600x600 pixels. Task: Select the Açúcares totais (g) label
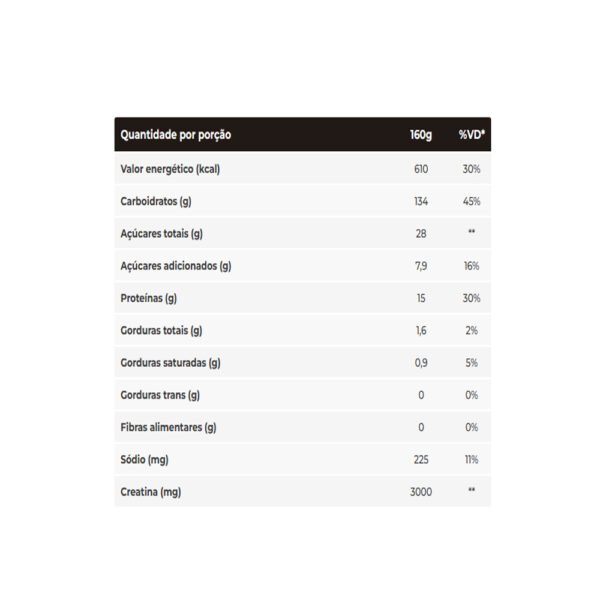[x=161, y=234]
